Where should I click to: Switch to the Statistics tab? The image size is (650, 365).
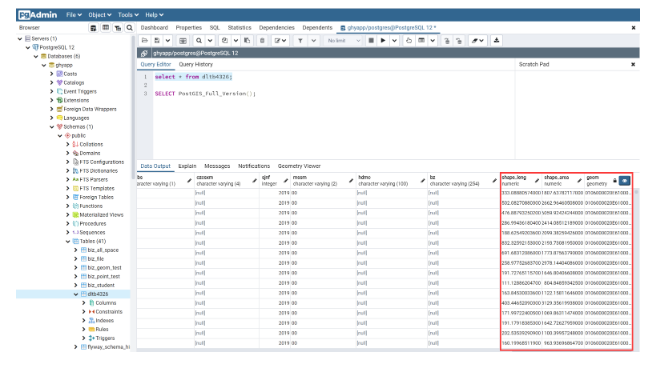(240, 28)
